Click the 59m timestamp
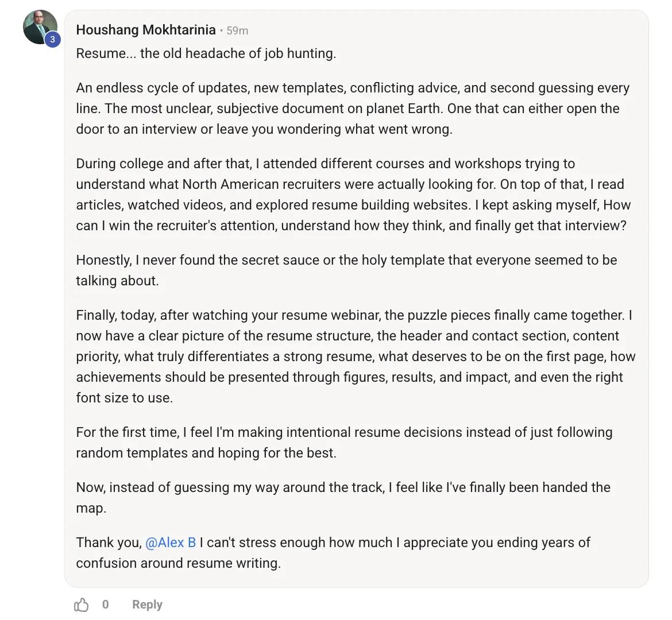The height and width of the screenshot is (620, 672). (x=237, y=30)
